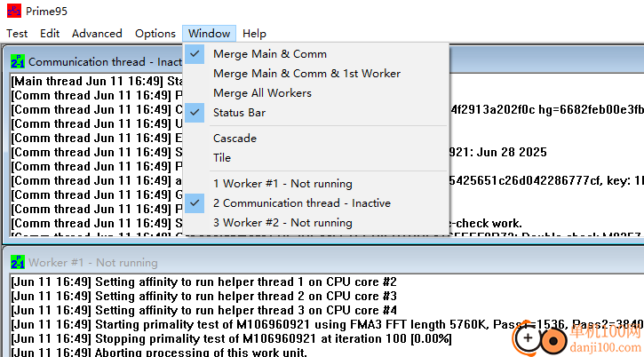This screenshot has width=644, height=357.
Task: Switch to 1 Worker #1 - Not running window
Action: (x=315, y=184)
